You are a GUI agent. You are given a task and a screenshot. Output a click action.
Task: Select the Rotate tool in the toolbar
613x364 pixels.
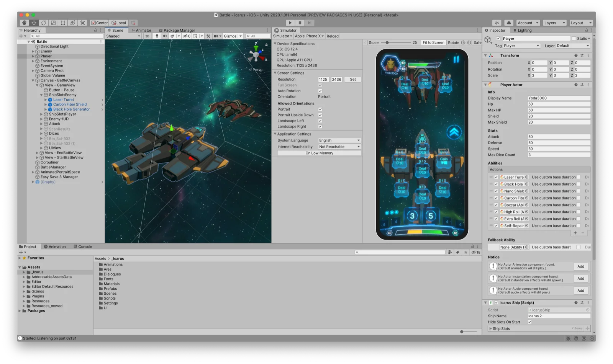[x=43, y=23]
